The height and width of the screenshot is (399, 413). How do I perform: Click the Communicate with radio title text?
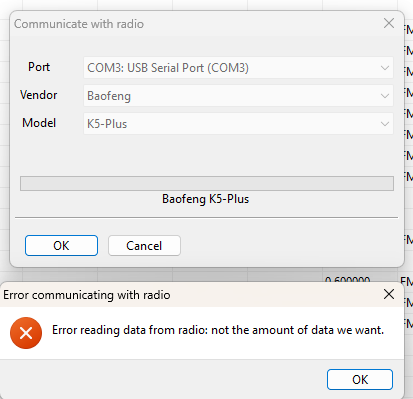tap(79, 24)
